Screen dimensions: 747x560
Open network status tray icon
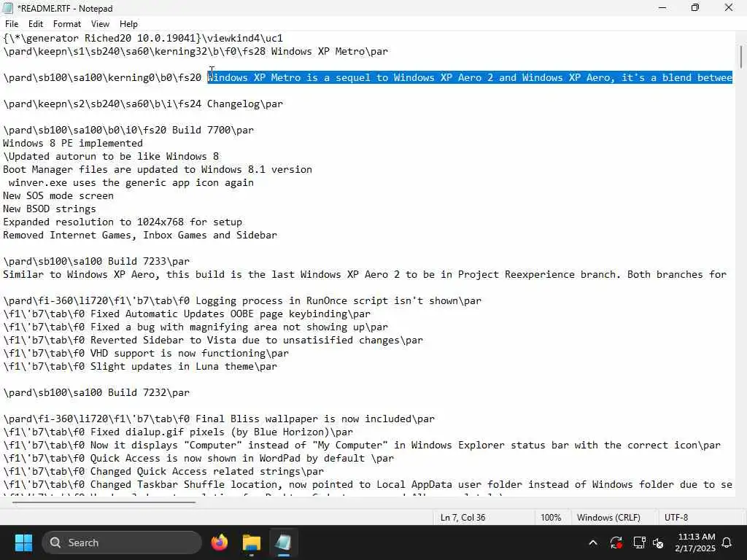coord(639,542)
